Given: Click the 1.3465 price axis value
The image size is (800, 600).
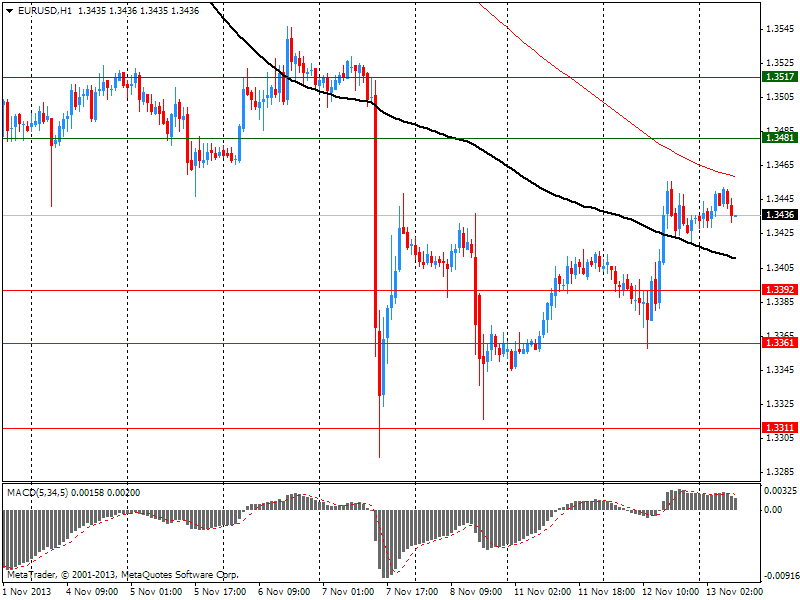Looking at the screenshot, I should pos(781,165).
